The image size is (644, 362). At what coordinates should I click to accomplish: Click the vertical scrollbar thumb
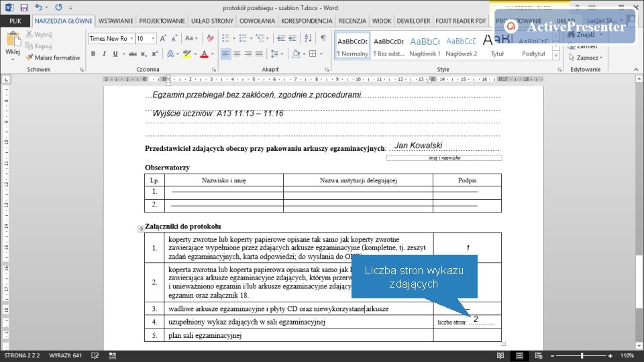pyautogui.click(x=639, y=282)
